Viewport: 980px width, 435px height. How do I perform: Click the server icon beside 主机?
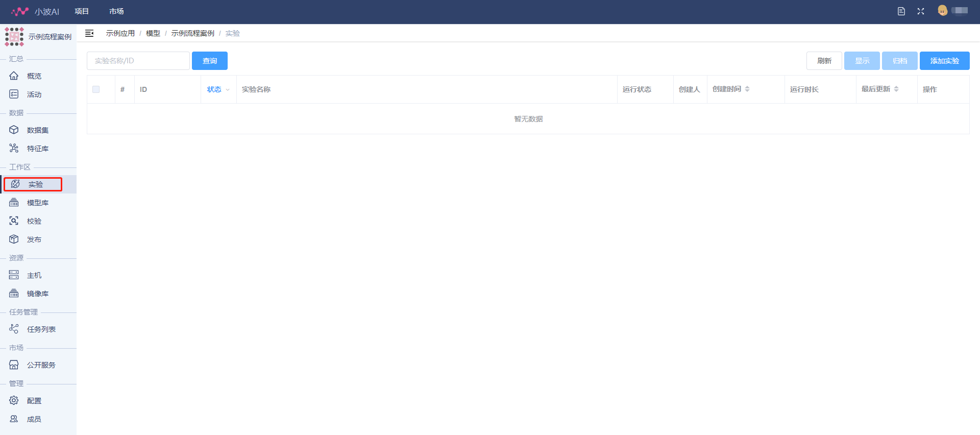point(14,275)
